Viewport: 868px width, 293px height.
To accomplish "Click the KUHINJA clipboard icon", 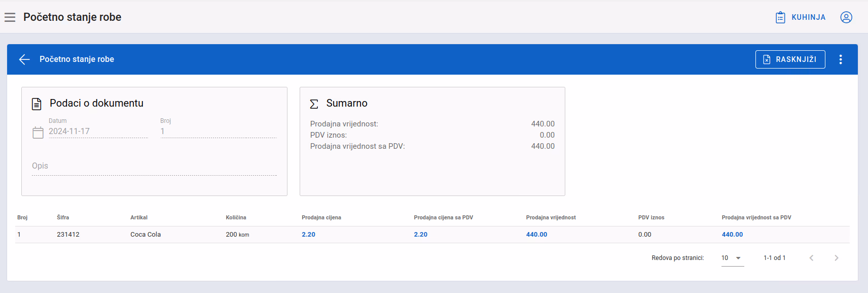I will click(x=780, y=17).
